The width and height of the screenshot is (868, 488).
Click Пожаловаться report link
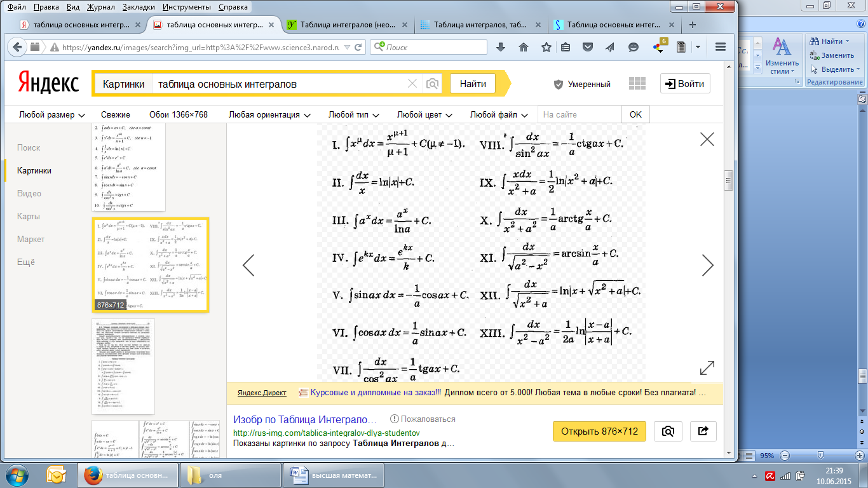click(x=423, y=419)
